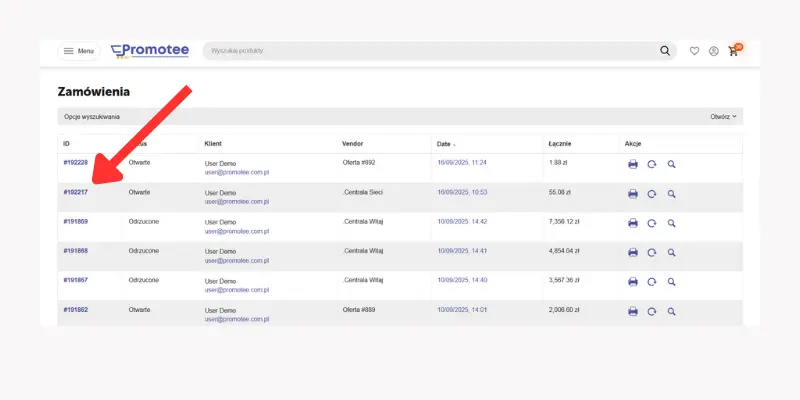
Task: Open the user account icon
Action: 714,51
